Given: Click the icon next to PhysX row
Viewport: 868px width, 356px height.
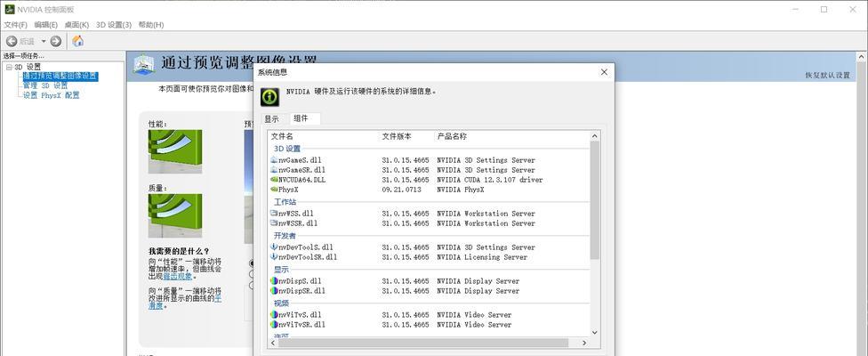Looking at the screenshot, I should [x=274, y=190].
